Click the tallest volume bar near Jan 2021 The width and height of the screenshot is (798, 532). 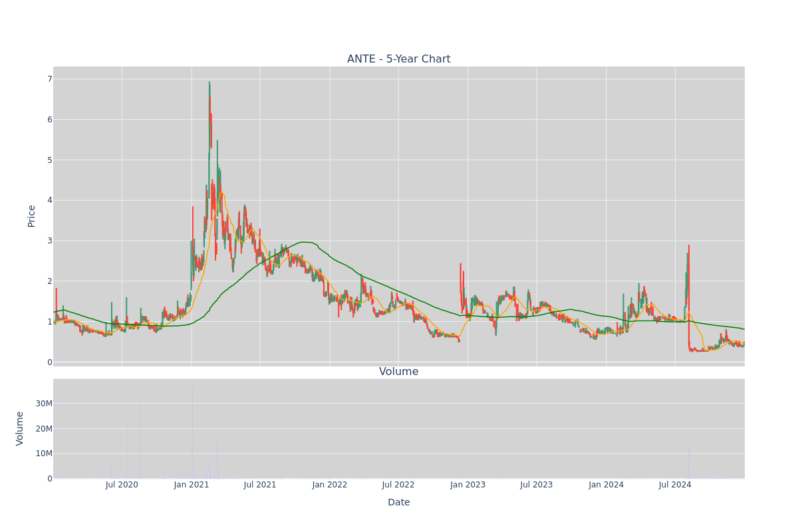(x=193, y=431)
